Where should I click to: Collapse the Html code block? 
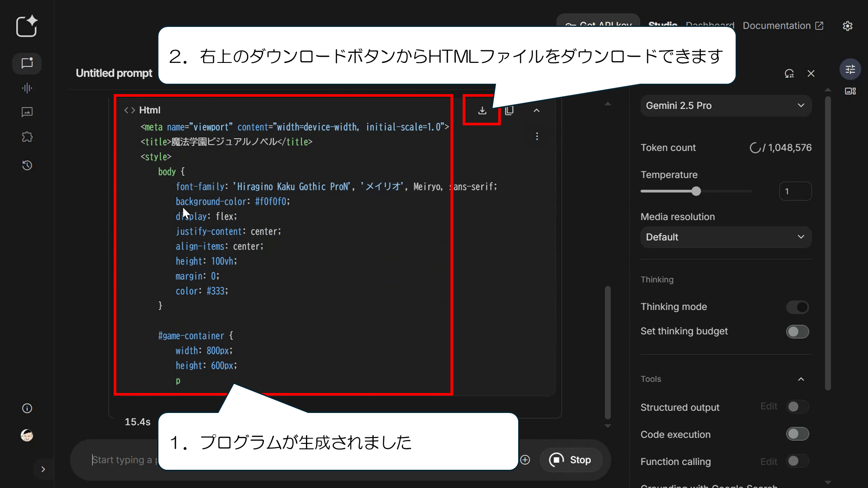coord(536,111)
